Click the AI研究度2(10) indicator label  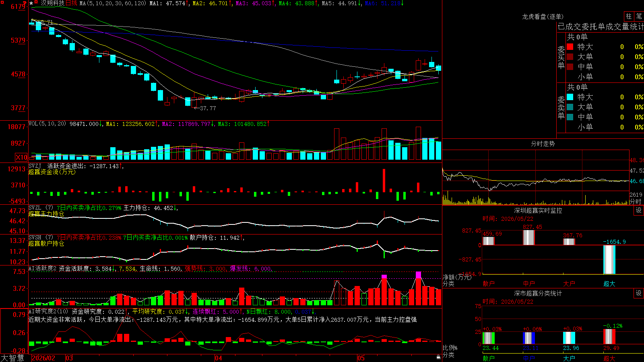click(x=48, y=311)
